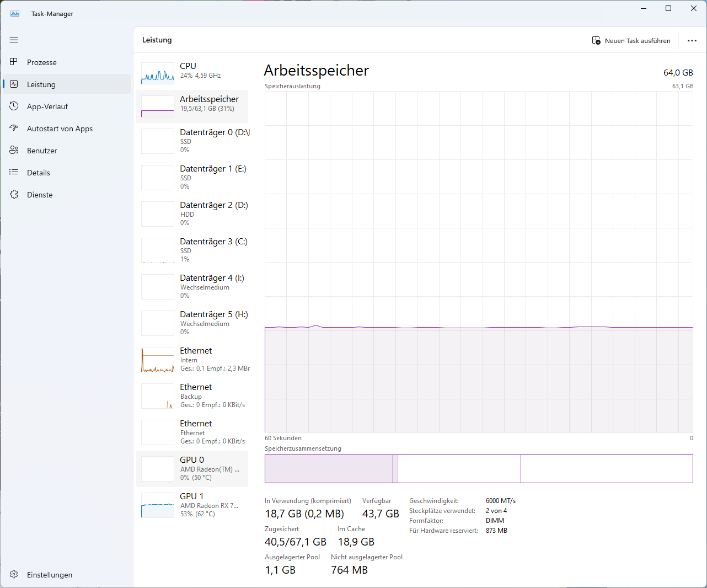Click the Prozesse sidebar icon
This screenshot has height=588, width=707.
[x=14, y=62]
